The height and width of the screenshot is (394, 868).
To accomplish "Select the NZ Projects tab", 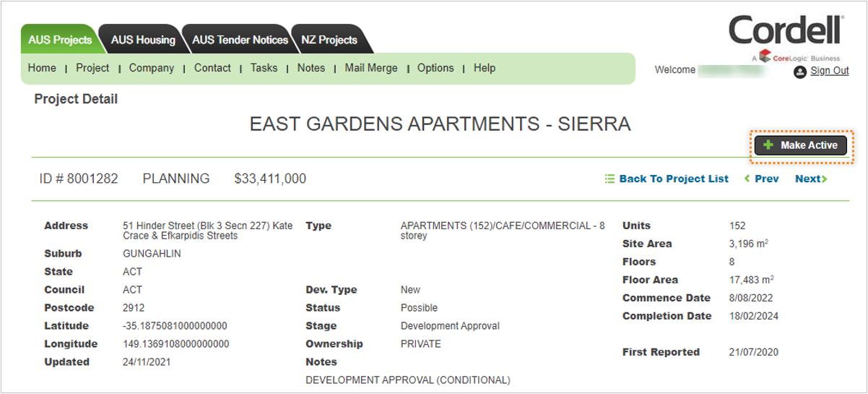I will click(329, 40).
